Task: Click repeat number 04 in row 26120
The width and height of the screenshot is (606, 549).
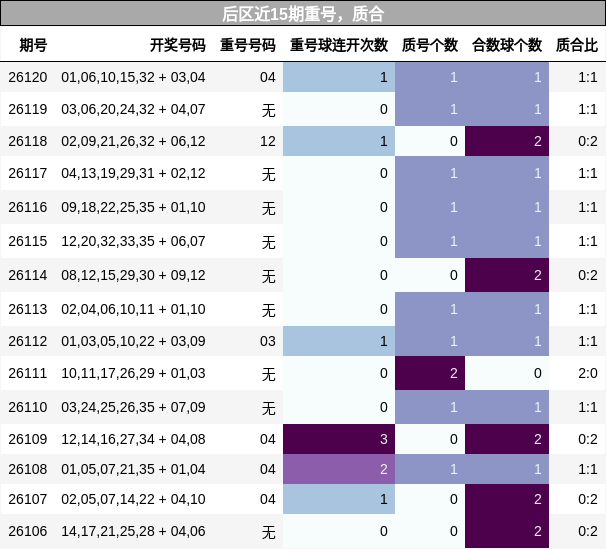Action: click(x=268, y=77)
